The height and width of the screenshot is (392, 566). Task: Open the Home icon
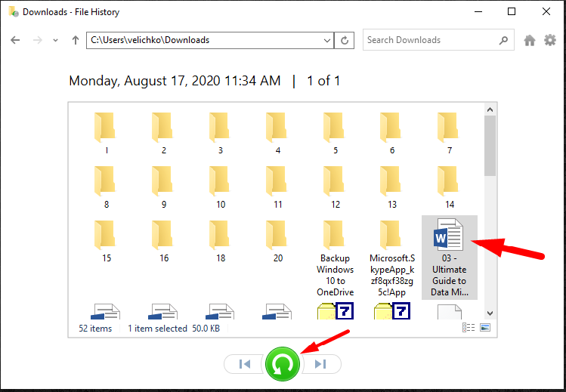click(530, 40)
